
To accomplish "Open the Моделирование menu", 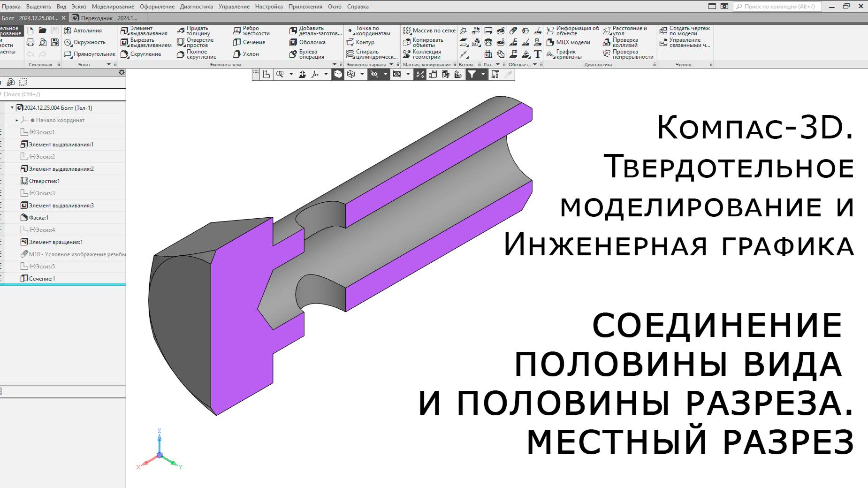I will tap(113, 6).
